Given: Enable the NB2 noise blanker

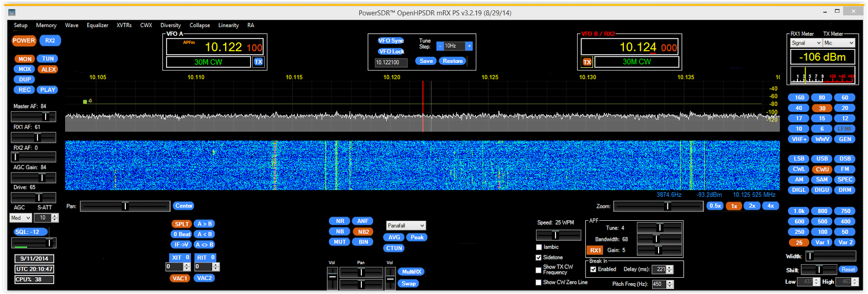Looking at the screenshot, I should 363,232.
